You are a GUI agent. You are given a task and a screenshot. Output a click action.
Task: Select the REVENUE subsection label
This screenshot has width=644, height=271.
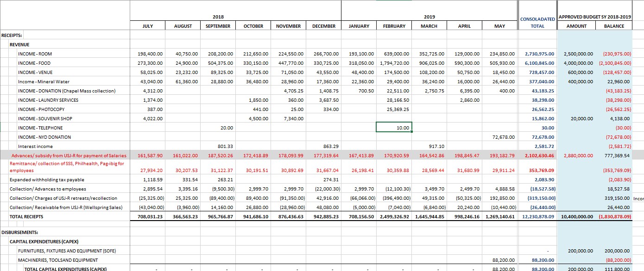[x=19, y=44]
